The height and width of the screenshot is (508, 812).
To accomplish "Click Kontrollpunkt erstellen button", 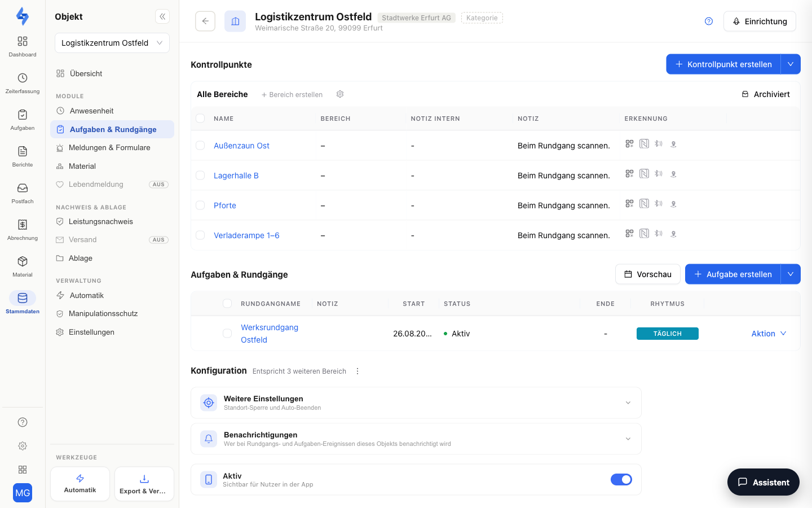I will [x=723, y=64].
